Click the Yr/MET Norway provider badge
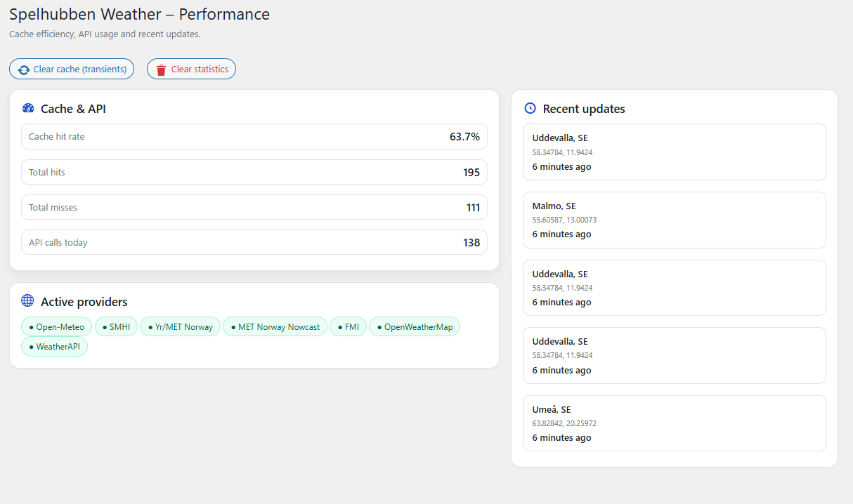853x504 pixels. (x=180, y=327)
